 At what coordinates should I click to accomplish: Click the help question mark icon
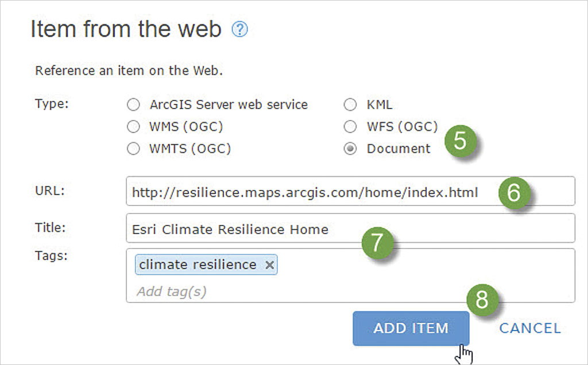pos(239,30)
